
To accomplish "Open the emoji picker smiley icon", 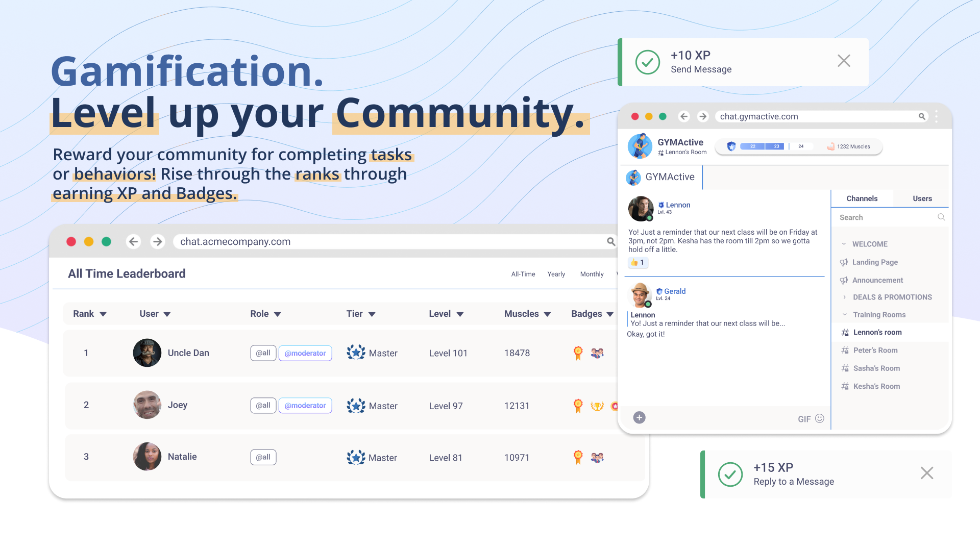I will tap(820, 418).
